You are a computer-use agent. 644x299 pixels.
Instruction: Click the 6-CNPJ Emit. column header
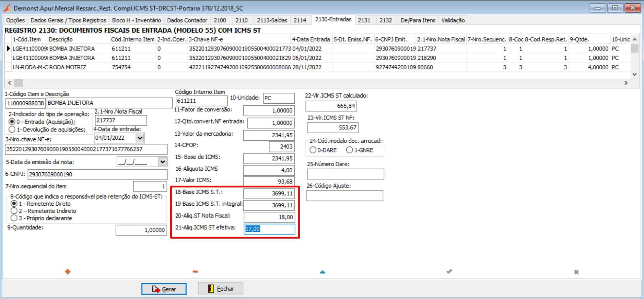[395, 39]
